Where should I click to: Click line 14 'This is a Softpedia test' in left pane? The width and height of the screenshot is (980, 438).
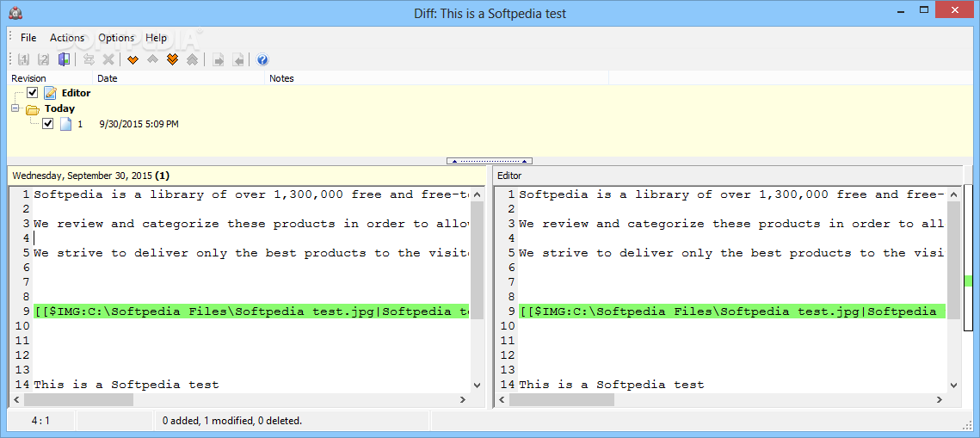pyautogui.click(x=126, y=385)
